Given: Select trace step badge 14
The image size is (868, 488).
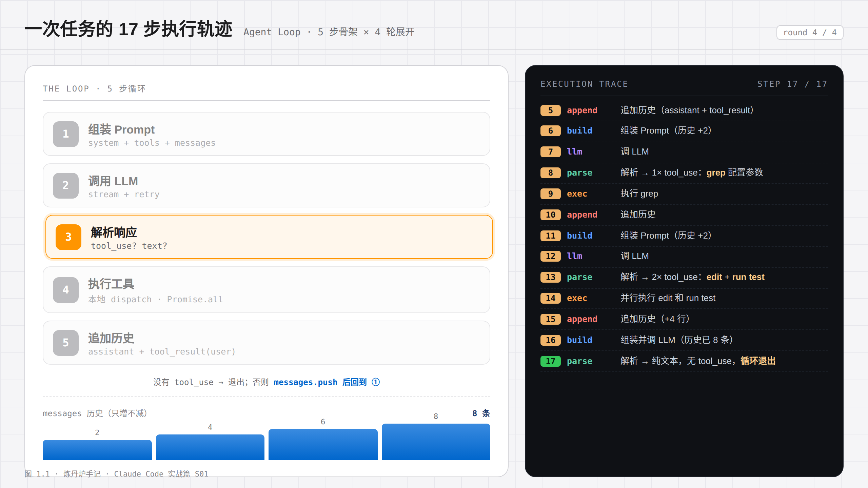Looking at the screenshot, I should (x=550, y=298).
